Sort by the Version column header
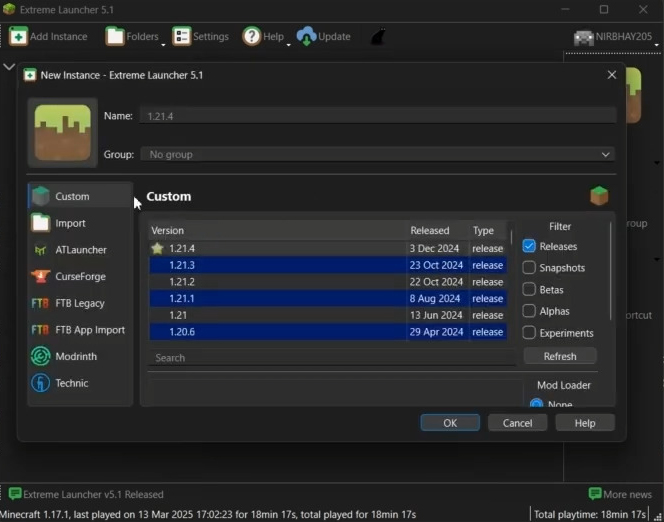The width and height of the screenshot is (664, 522). pos(278,230)
